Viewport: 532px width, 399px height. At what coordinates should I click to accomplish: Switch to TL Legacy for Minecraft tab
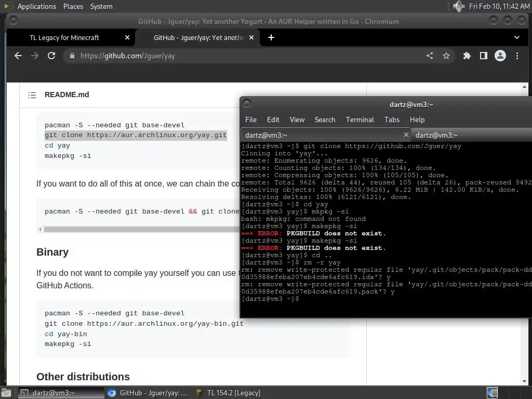[71, 37]
